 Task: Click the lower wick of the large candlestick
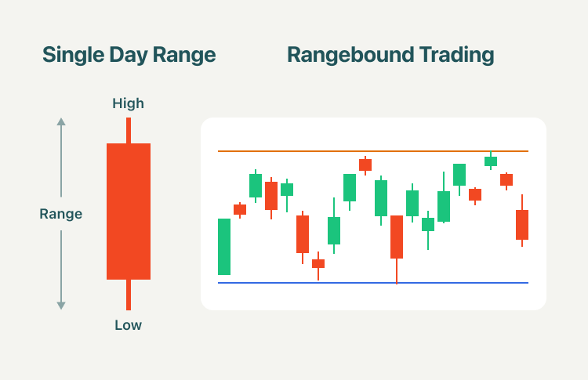(129, 295)
